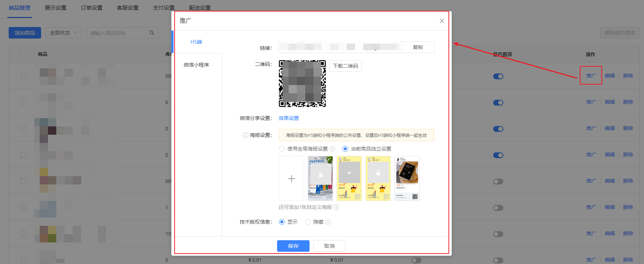Toggle 是否置顶 switch in fifth product row
Screen dimensions: 644x264
498,182
